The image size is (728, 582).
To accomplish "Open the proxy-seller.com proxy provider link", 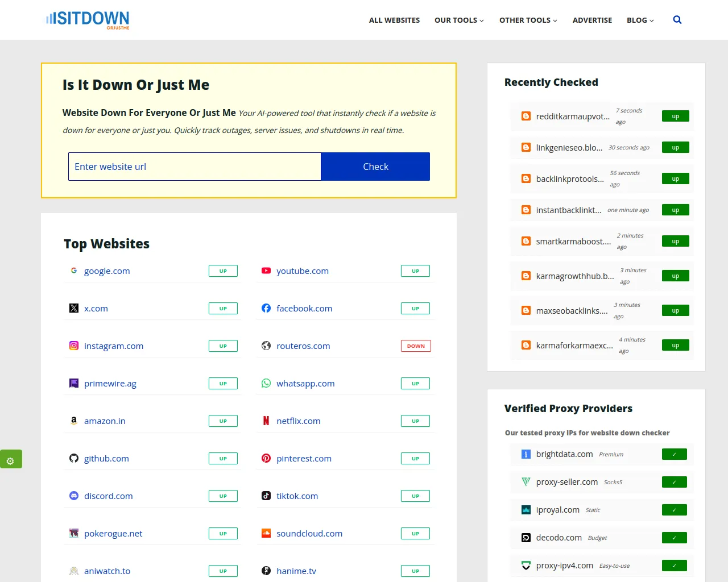I will pos(567,482).
